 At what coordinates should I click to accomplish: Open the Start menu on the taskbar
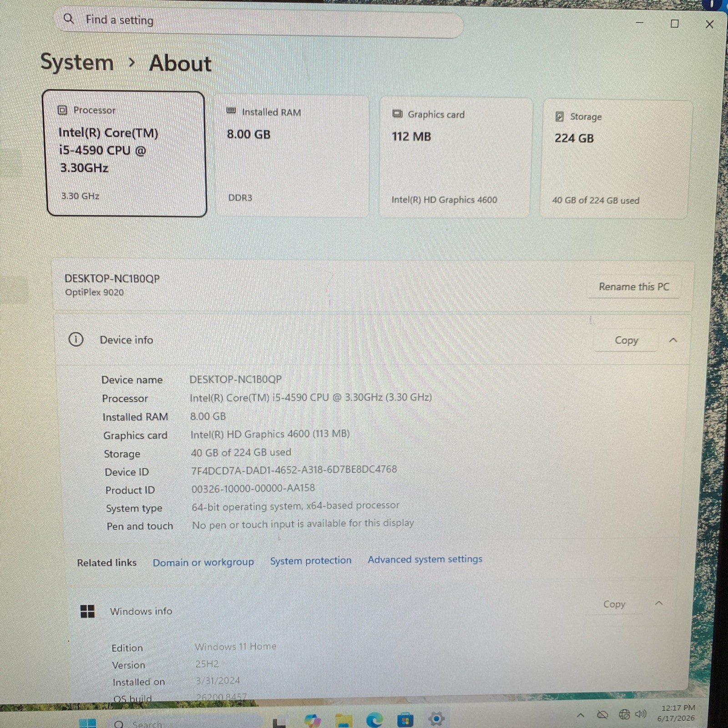87,723
